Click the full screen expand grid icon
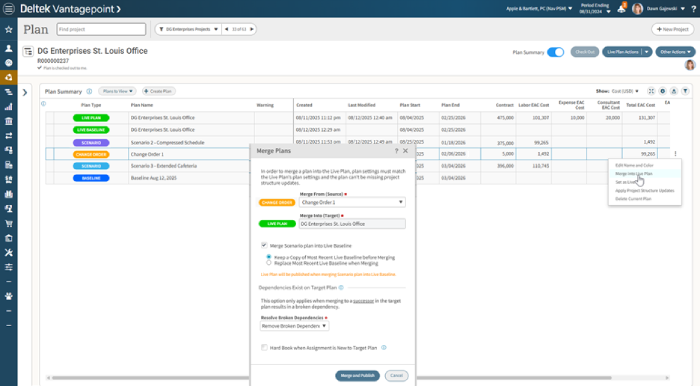Image resolution: width=700 pixels, height=386 pixels. tap(651, 91)
